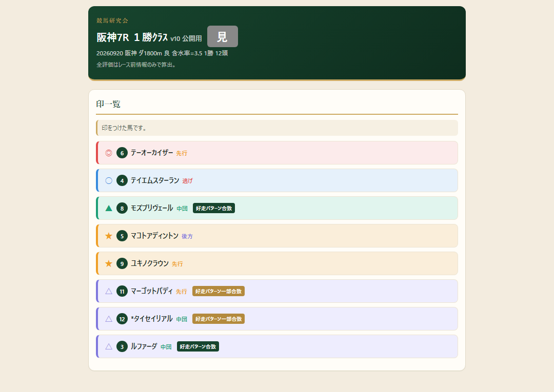Screen dimensions: 554x392
Task: Click 中団 style tag for タイセイリアル
Action: pos(182,319)
